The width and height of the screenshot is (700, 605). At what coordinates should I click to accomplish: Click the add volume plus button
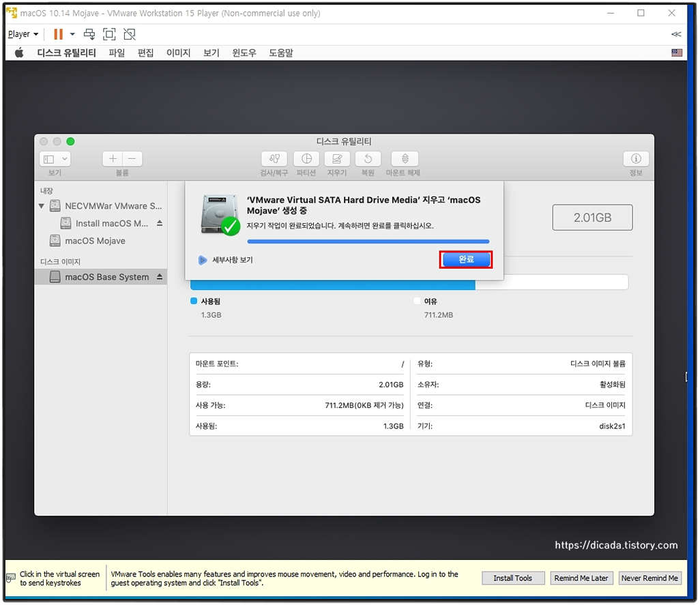(x=113, y=159)
